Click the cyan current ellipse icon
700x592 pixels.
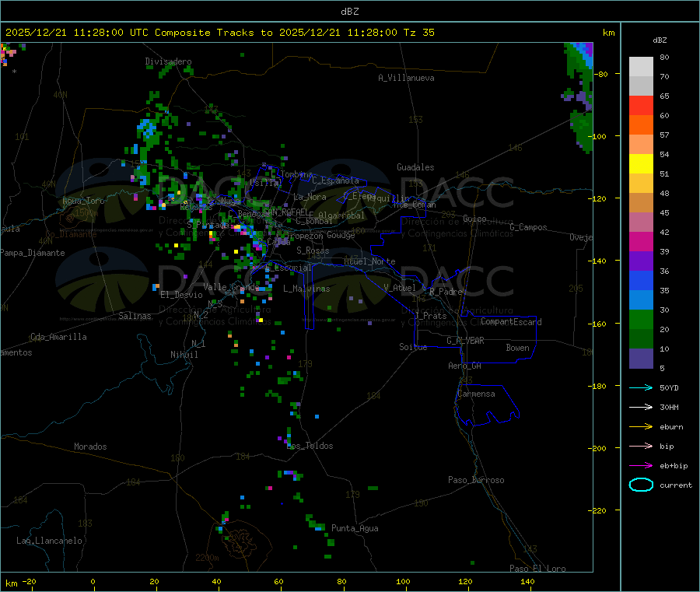(641, 485)
